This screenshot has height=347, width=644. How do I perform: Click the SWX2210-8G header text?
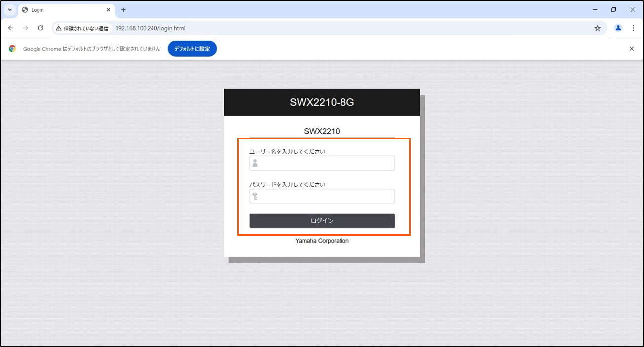(x=322, y=103)
